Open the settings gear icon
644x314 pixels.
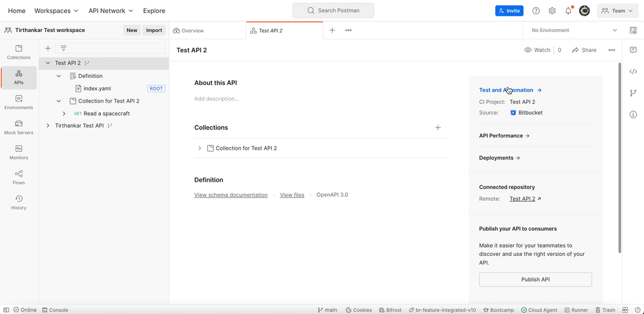pos(552,11)
